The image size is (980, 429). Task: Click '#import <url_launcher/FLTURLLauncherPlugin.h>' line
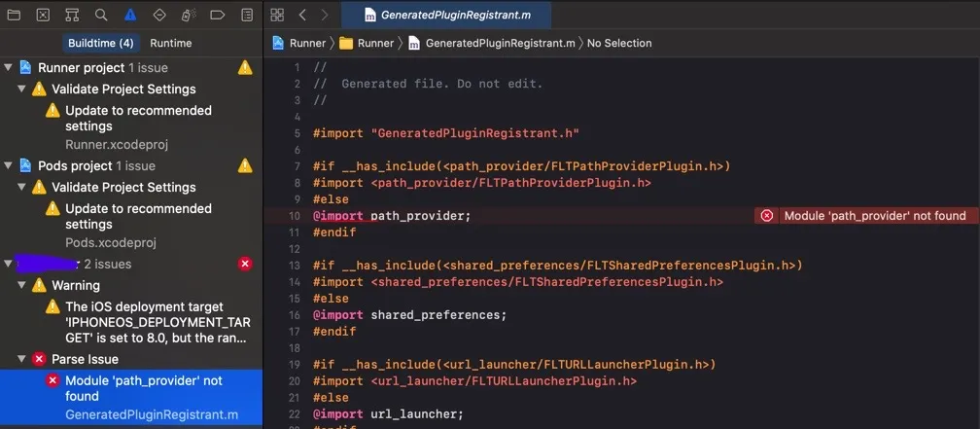click(x=475, y=381)
